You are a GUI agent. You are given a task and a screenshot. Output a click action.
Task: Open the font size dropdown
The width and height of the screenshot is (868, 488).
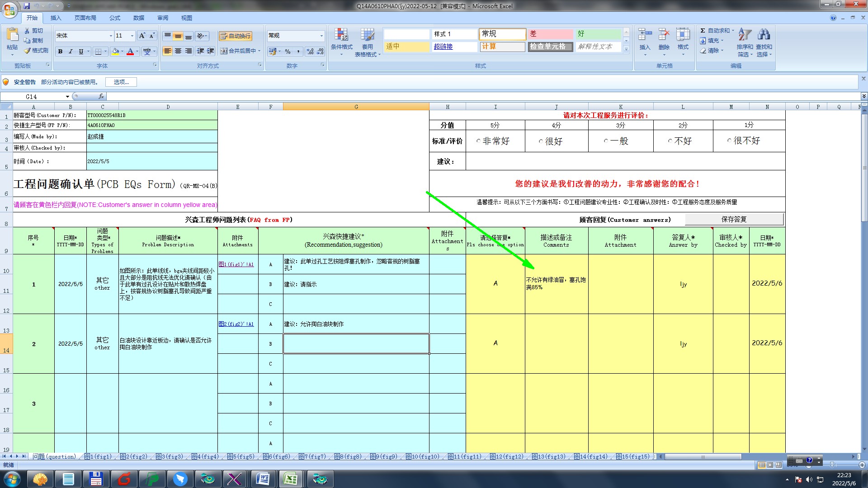[132, 36]
